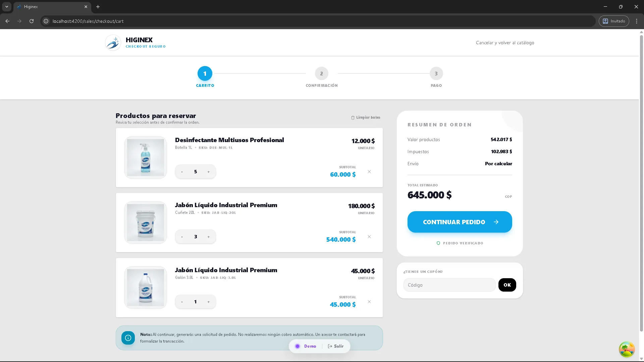
Task: Remove Desinfectante Multiusos from the cart
Action: [x=369, y=172]
